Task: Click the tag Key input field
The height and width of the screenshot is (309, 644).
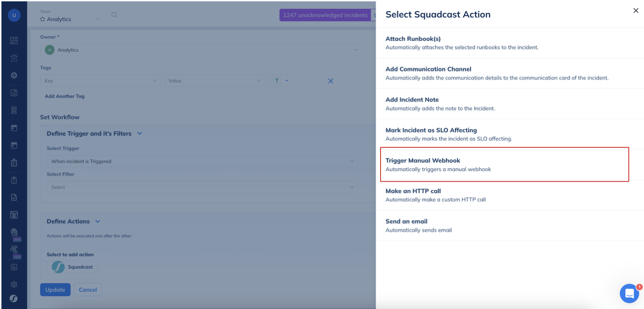Action: click(98, 81)
